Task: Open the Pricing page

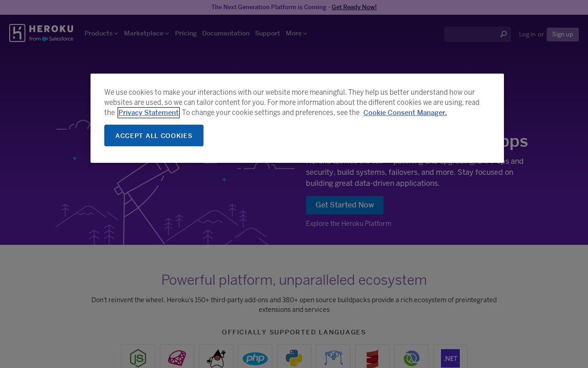Action: pos(186,33)
